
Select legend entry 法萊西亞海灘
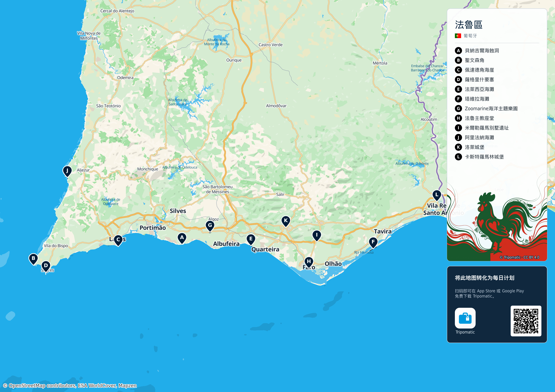479,89
